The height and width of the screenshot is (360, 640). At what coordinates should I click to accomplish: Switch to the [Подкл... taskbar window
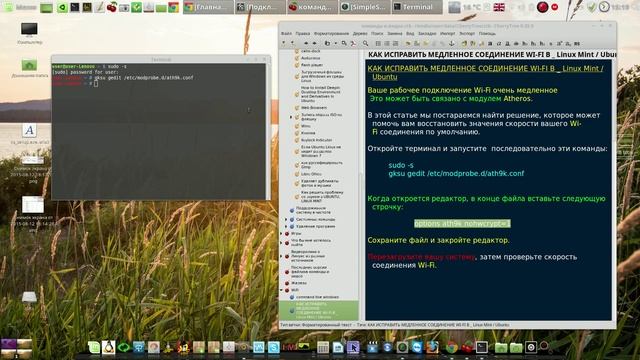tap(260, 7)
